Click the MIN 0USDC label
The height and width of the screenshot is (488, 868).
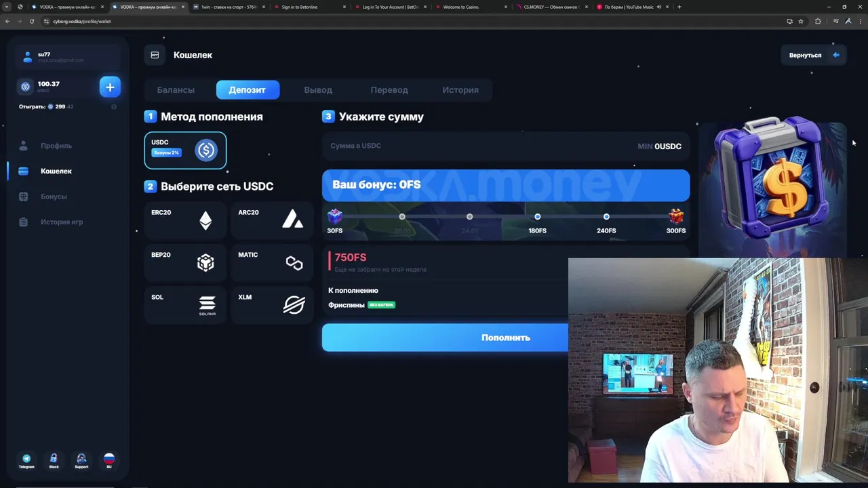tap(659, 146)
